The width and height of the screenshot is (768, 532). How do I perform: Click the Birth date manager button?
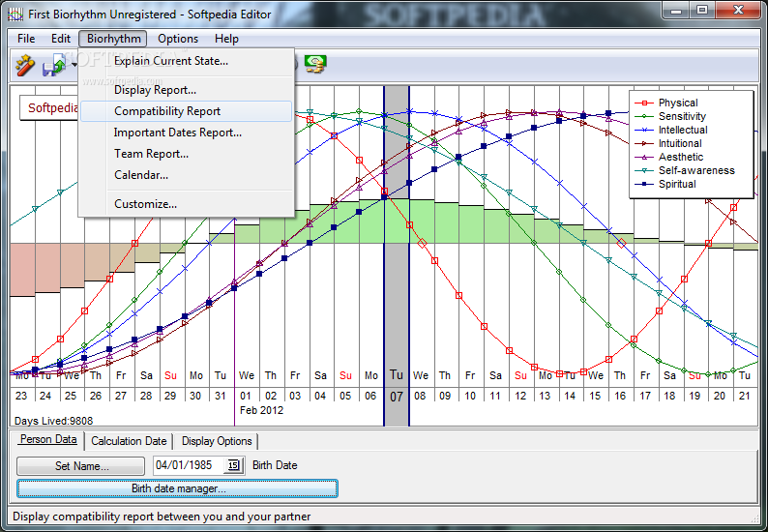click(177, 488)
